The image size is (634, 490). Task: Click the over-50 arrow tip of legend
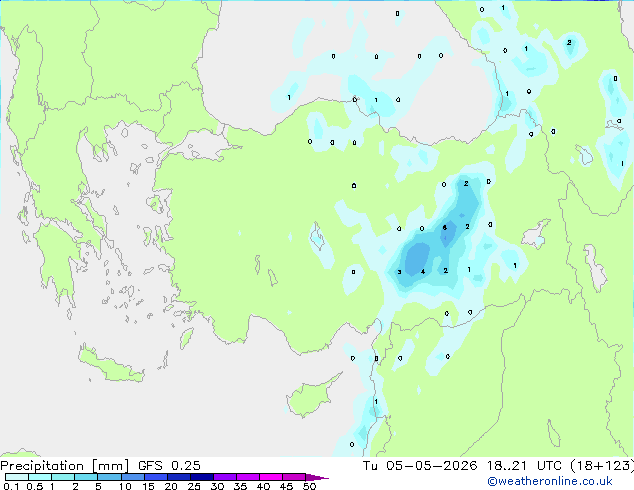317,477
